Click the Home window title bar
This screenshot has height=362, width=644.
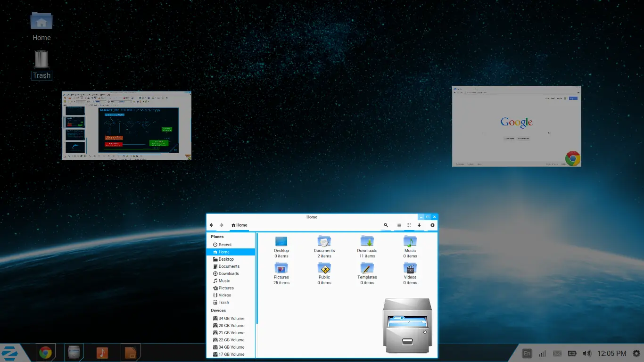coord(312,217)
